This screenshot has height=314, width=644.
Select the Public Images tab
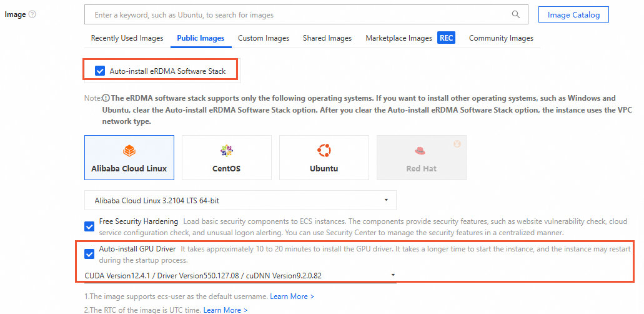(201, 38)
